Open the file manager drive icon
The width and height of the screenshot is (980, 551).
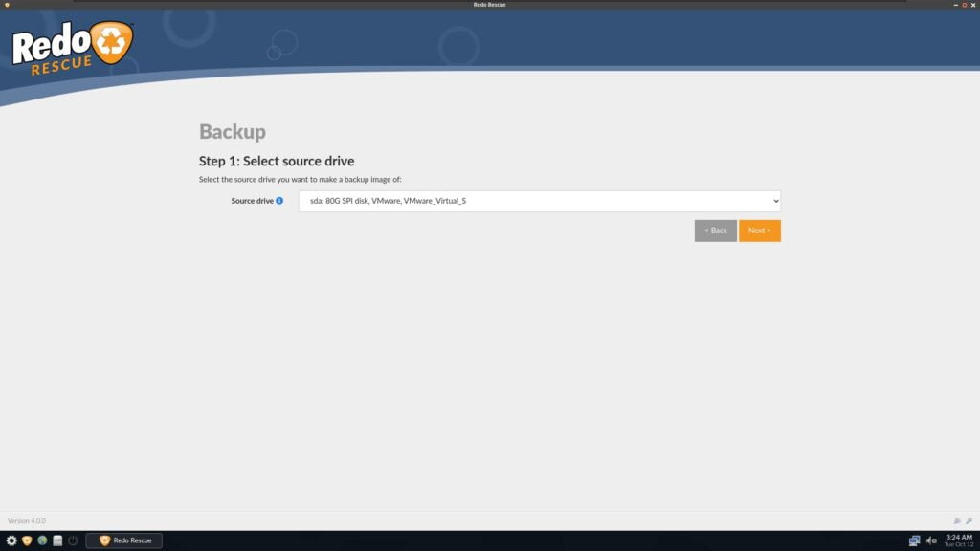57,540
